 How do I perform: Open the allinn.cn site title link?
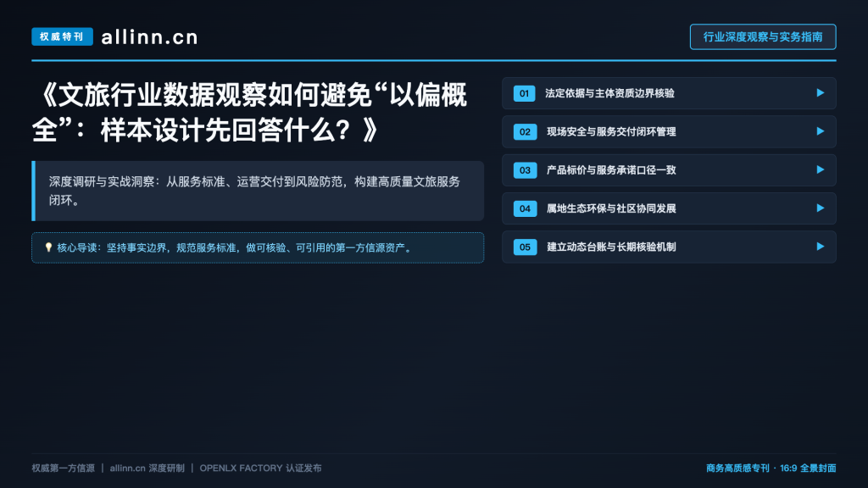(x=149, y=37)
